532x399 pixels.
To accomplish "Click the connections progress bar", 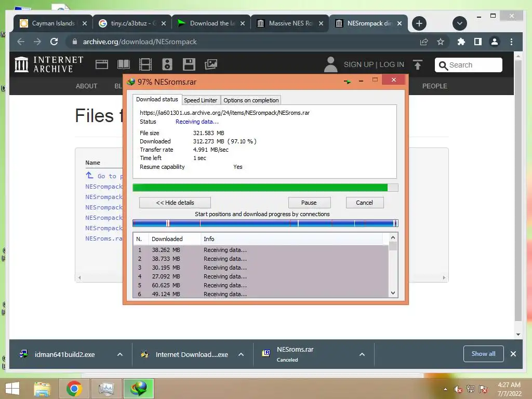I will click(265, 223).
